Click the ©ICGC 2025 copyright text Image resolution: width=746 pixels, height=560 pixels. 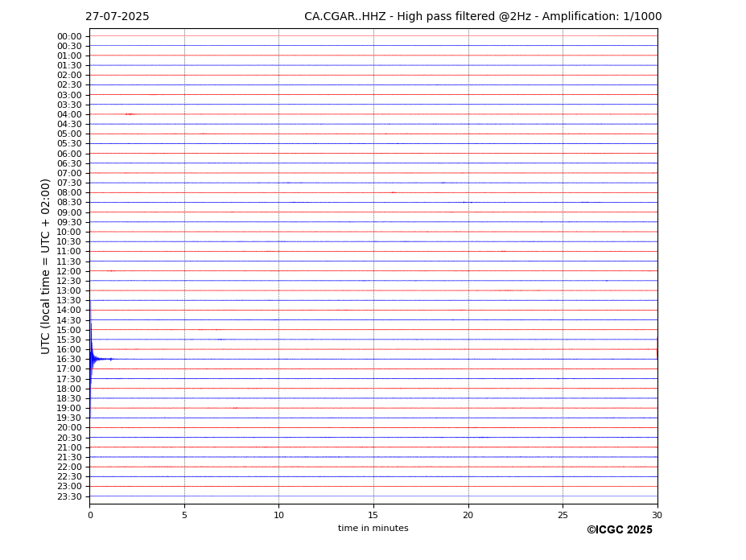620,530
